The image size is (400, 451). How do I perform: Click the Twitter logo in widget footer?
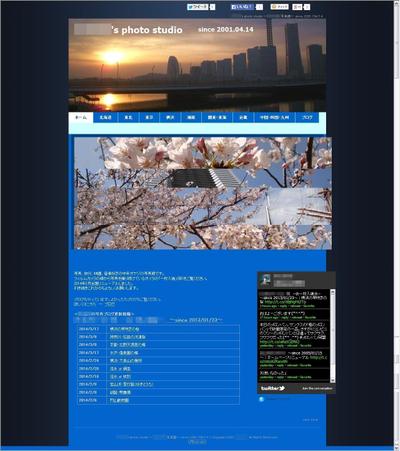click(273, 388)
